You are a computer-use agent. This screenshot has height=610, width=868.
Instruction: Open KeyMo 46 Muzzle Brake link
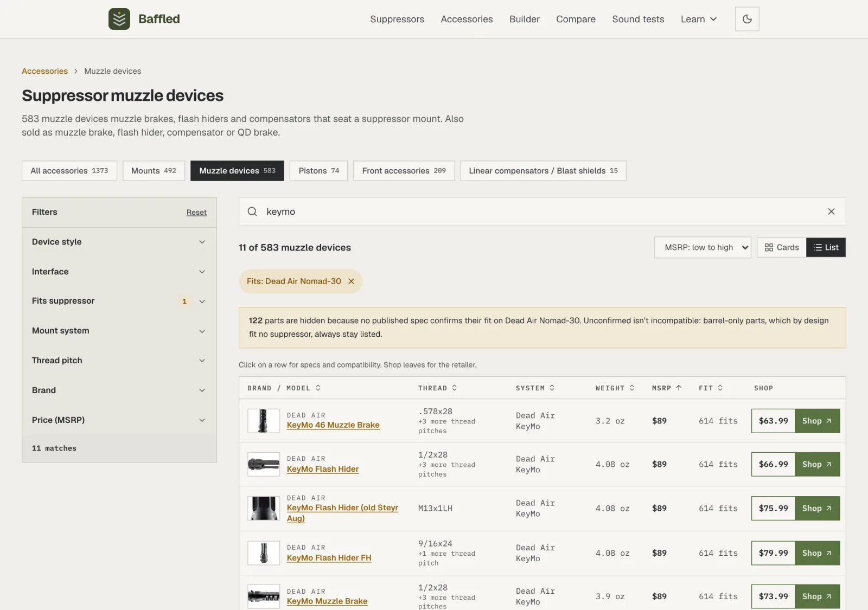[x=333, y=425]
